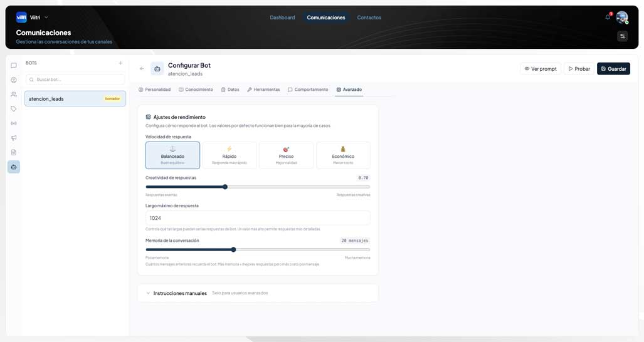Add a new bot with plus icon
644x342 pixels.
pos(121,63)
